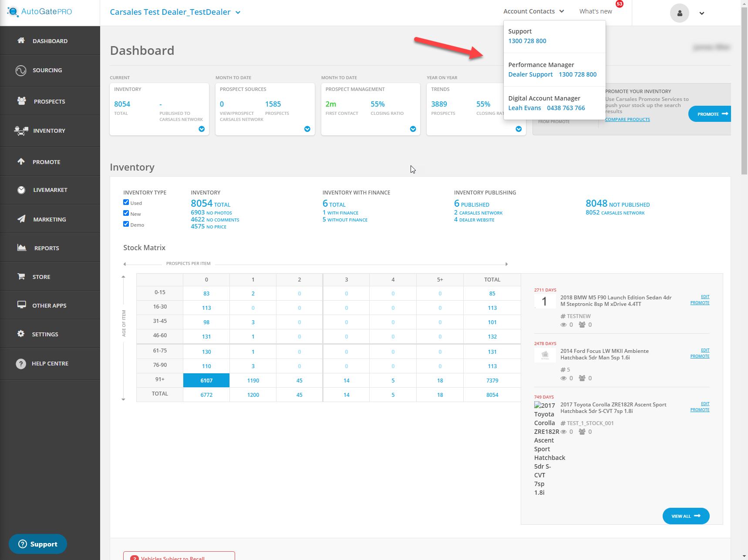Open the Help Centre question icon

(21, 364)
